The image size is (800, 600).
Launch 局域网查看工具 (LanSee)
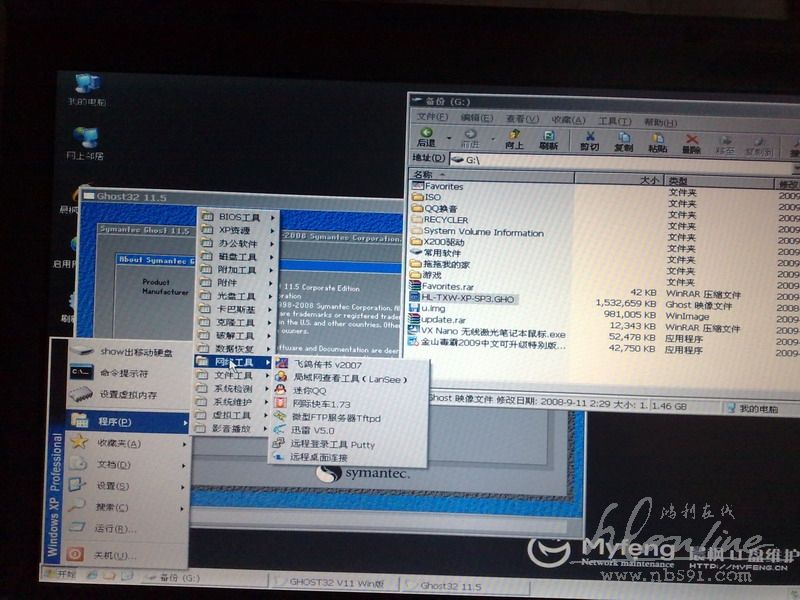[349, 379]
